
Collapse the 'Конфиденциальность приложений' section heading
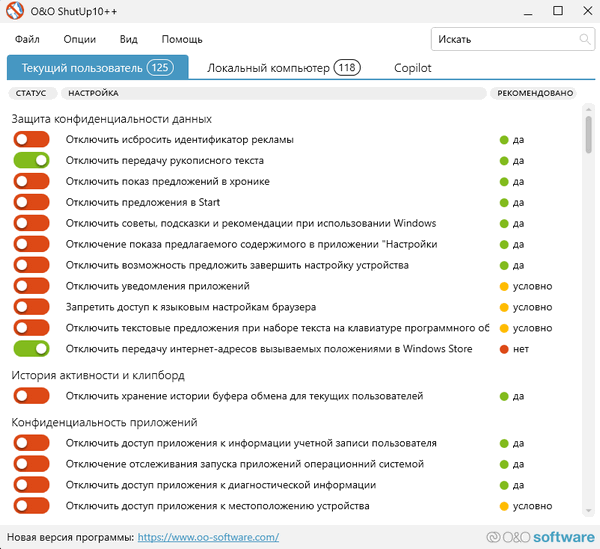pos(104,422)
